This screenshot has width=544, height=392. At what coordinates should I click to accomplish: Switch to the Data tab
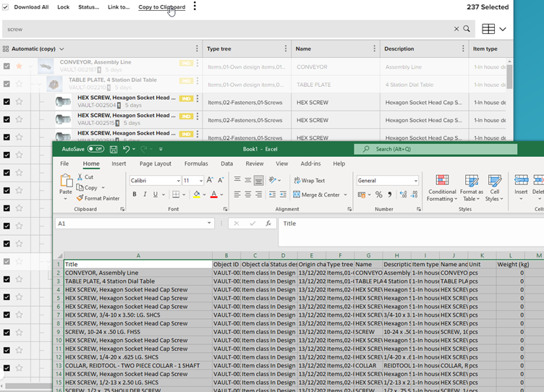click(227, 163)
